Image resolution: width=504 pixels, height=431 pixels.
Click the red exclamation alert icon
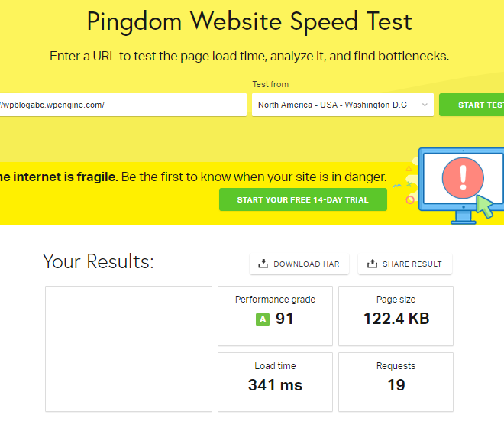[x=463, y=178]
